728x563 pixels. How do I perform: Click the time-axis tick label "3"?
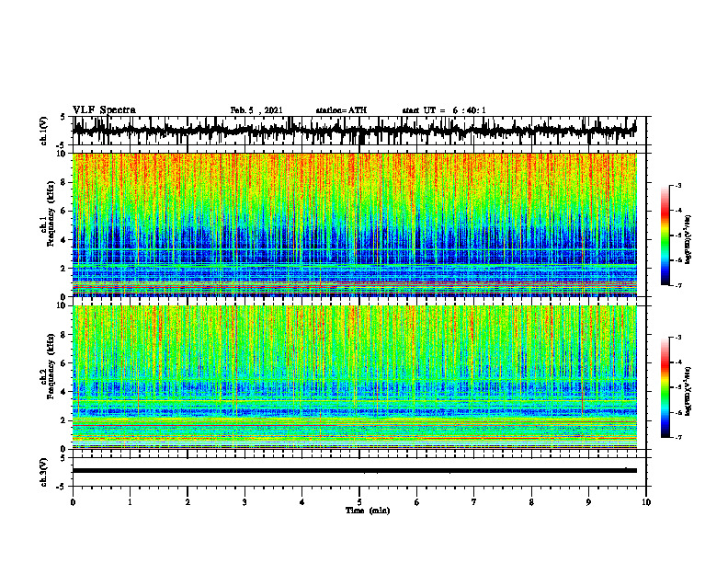(x=245, y=502)
